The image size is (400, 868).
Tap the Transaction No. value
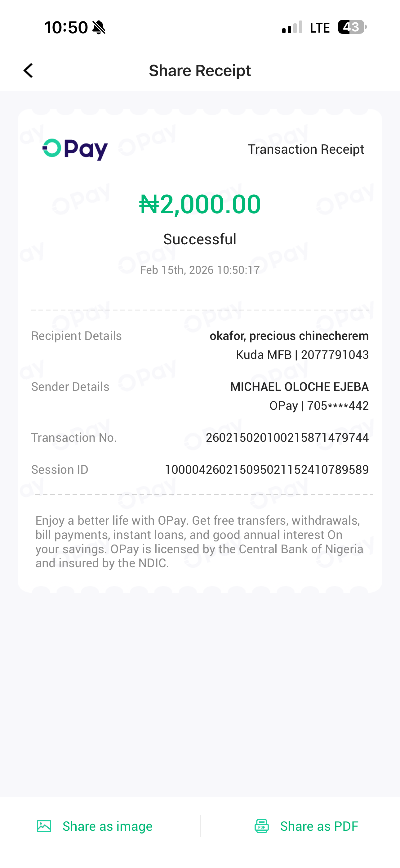pyautogui.click(x=287, y=438)
